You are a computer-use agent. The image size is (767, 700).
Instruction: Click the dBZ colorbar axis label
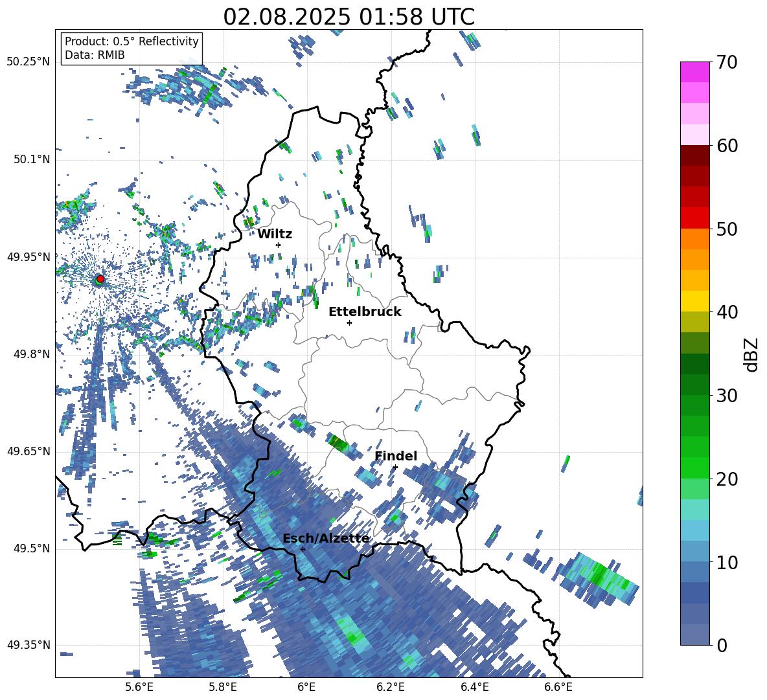(x=752, y=354)
